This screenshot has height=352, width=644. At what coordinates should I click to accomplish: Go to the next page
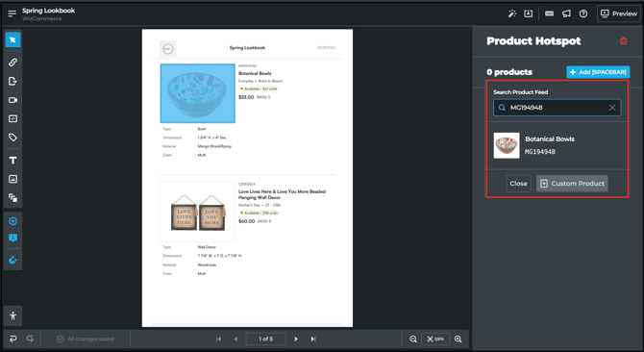(x=296, y=339)
